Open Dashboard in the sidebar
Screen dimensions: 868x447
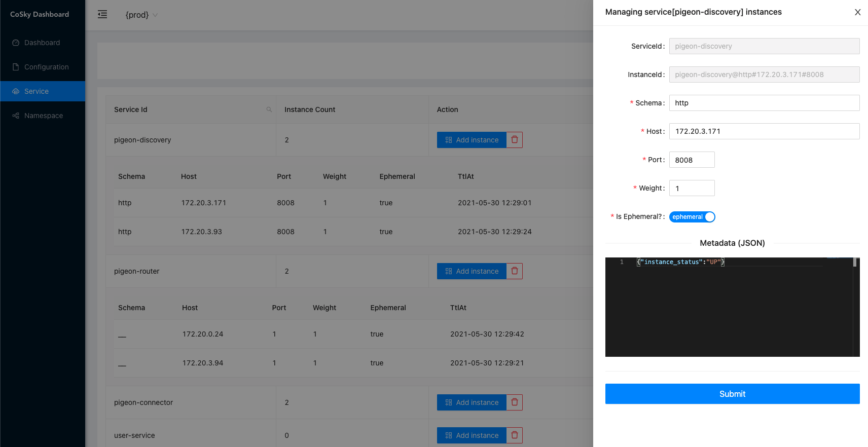click(x=43, y=43)
